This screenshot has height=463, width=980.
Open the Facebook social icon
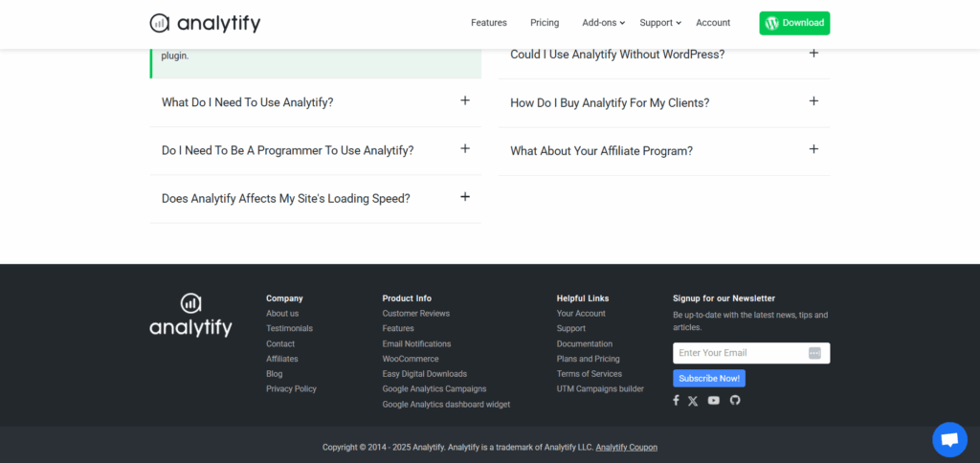pyautogui.click(x=676, y=401)
